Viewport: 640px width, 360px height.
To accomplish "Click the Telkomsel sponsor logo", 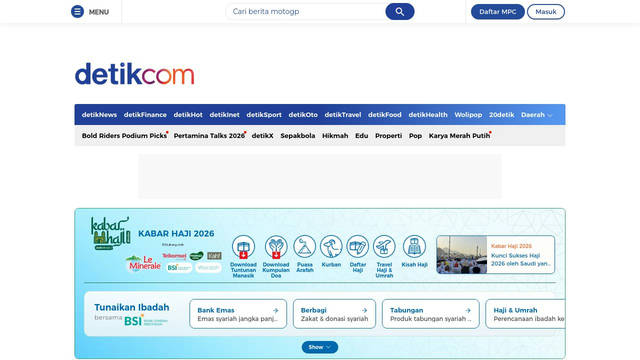I will tap(174, 256).
